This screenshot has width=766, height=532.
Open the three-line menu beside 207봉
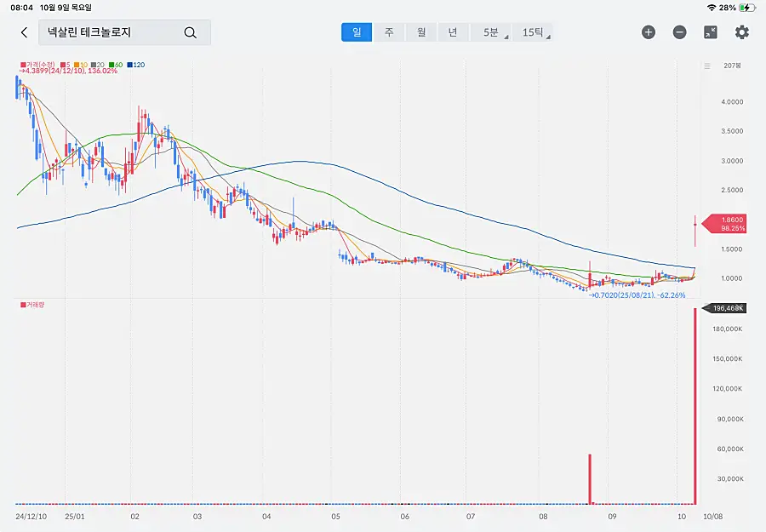[706, 66]
